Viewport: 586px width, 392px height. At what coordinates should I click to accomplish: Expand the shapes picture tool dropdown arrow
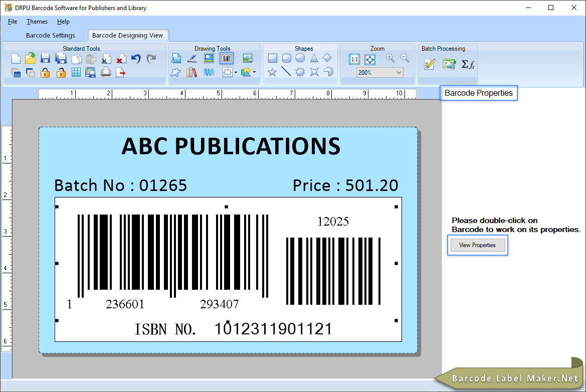[255, 72]
